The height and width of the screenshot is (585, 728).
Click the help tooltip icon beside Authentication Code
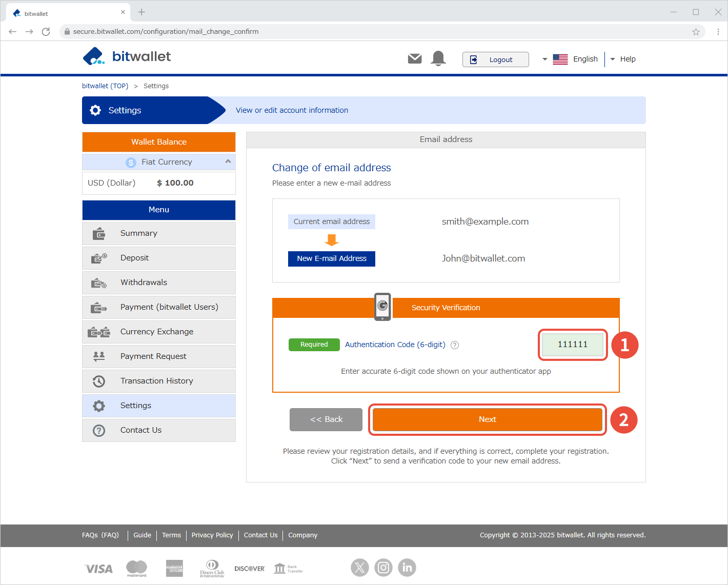click(x=455, y=345)
